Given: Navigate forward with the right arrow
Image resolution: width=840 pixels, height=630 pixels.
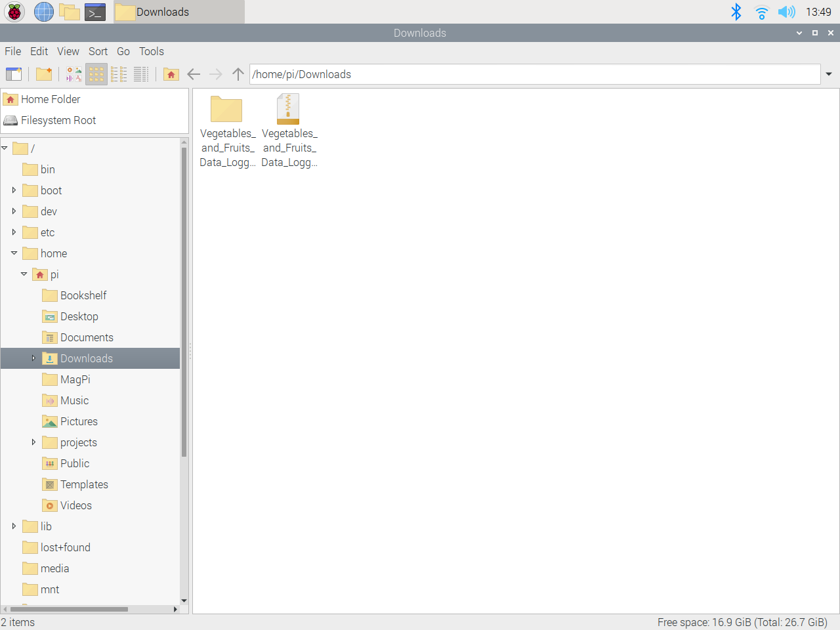Looking at the screenshot, I should tap(216, 74).
